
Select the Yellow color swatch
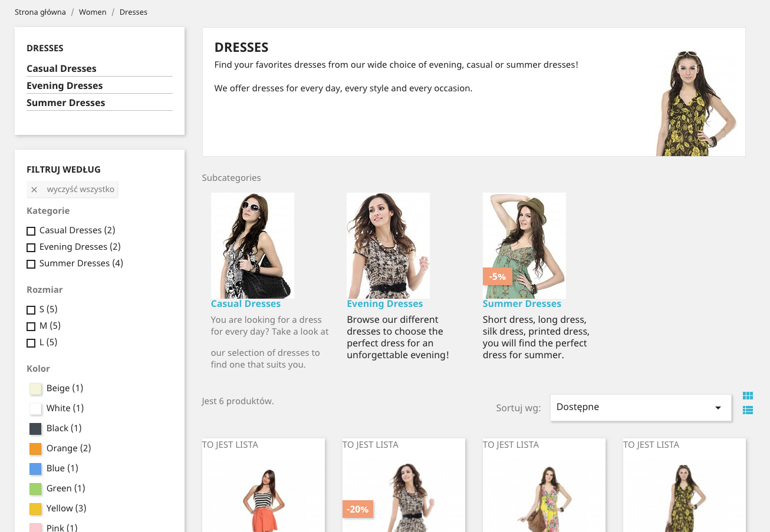pyautogui.click(x=35, y=509)
